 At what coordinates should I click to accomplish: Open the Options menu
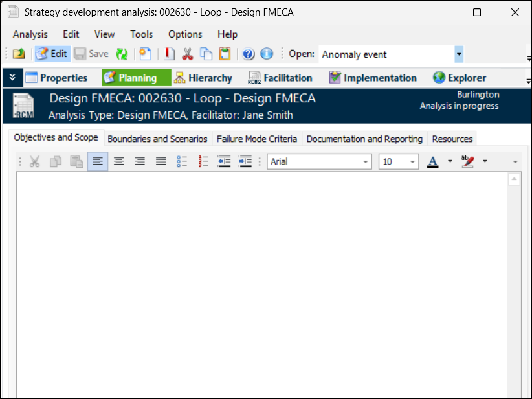pyautogui.click(x=185, y=34)
